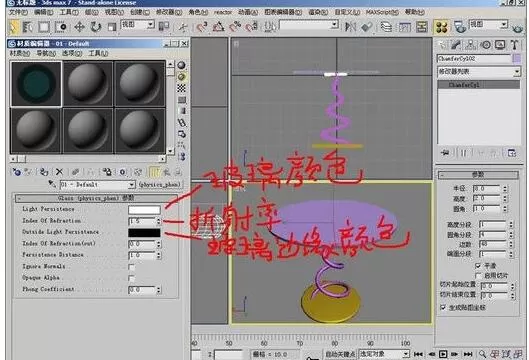Activate the Select and Move tool
529x360 pixels.
pos(79,27)
